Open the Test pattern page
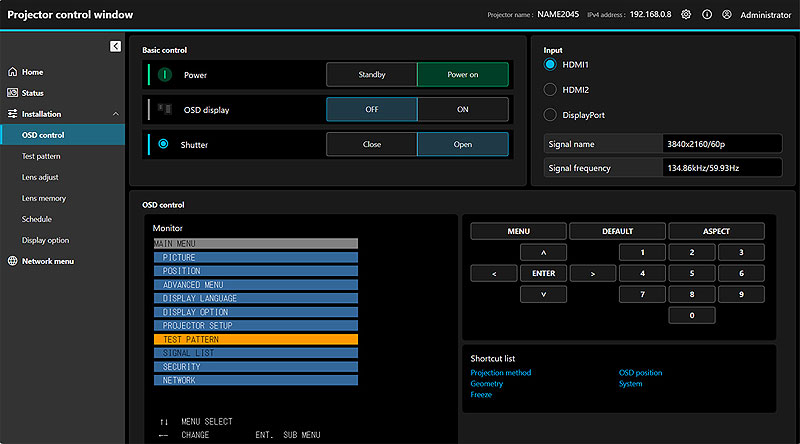 [x=41, y=156]
